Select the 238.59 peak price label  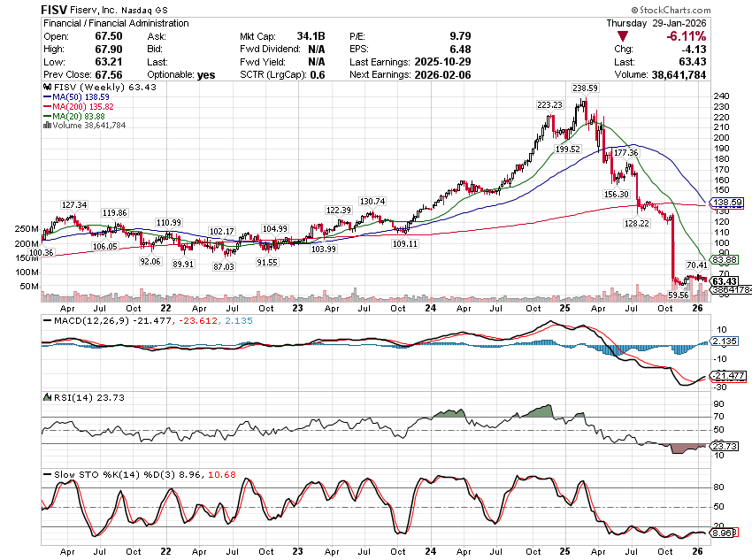tap(585, 88)
